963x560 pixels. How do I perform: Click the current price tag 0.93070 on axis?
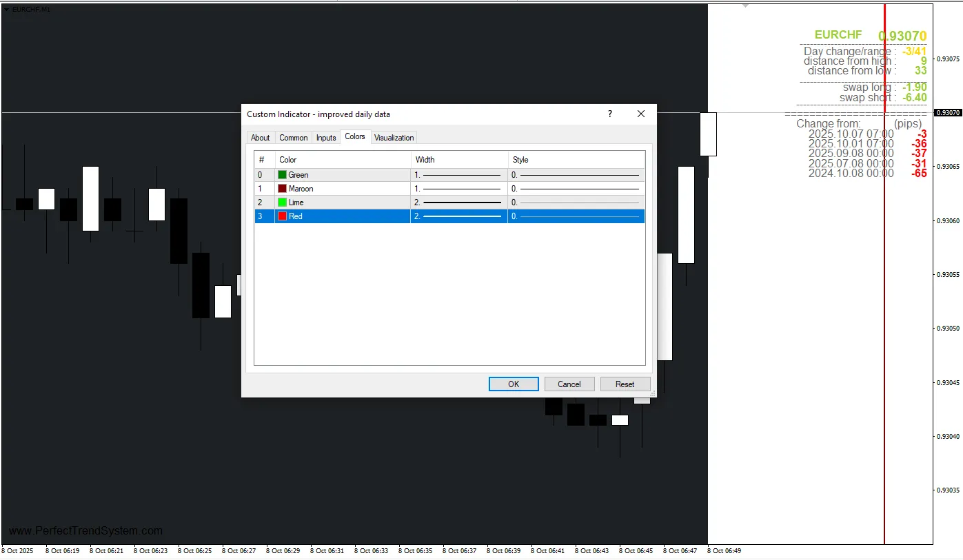click(x=948, y=112)
